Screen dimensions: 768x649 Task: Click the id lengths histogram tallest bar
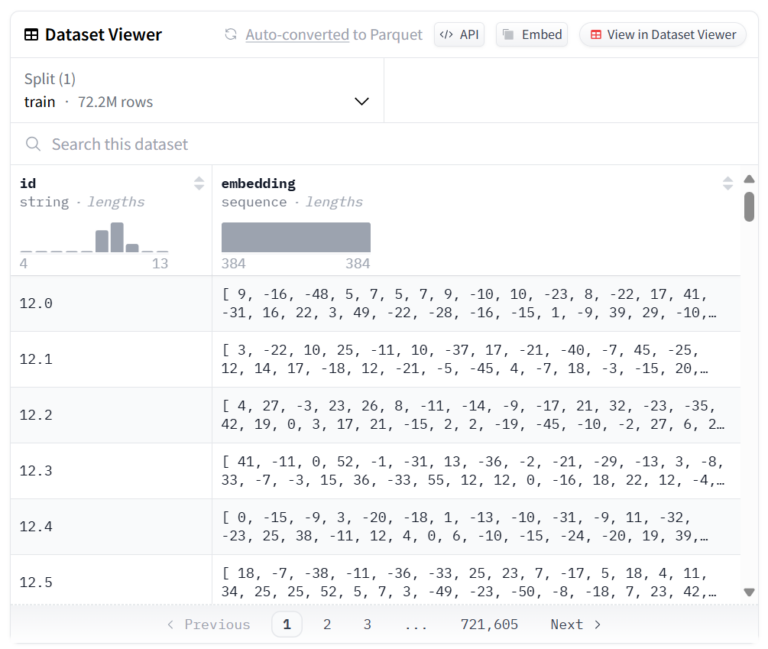pyautogui.click(x=117, y=238)
